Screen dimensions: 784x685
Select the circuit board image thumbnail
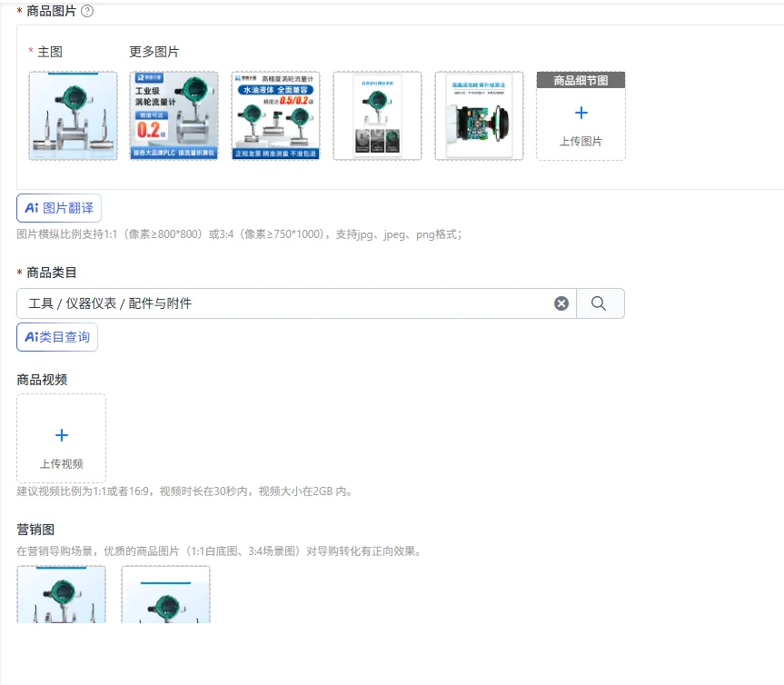(x=479, y=116)
